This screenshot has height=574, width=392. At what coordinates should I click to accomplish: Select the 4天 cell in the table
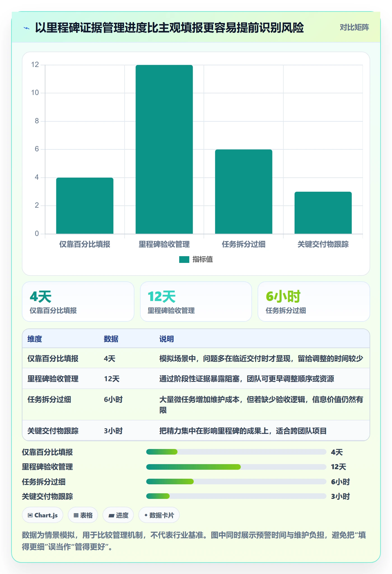pyautogui.click(x=110, y=358)
